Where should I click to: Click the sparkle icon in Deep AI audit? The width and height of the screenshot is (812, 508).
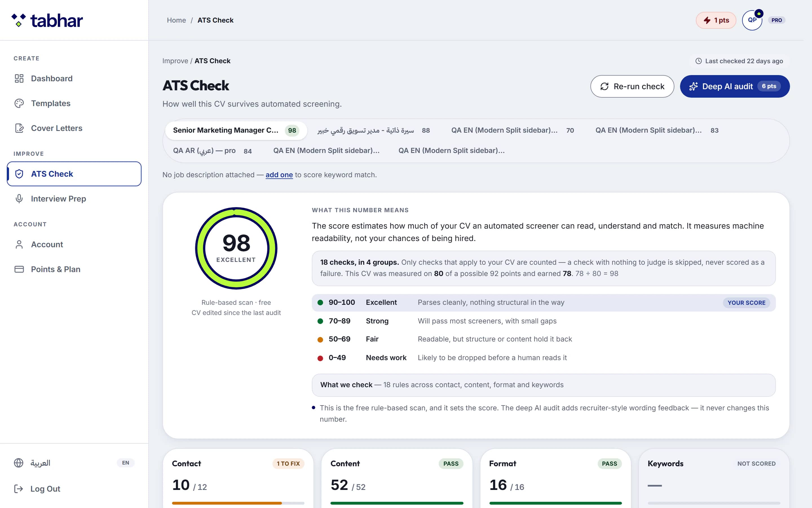tap(693, 86)
